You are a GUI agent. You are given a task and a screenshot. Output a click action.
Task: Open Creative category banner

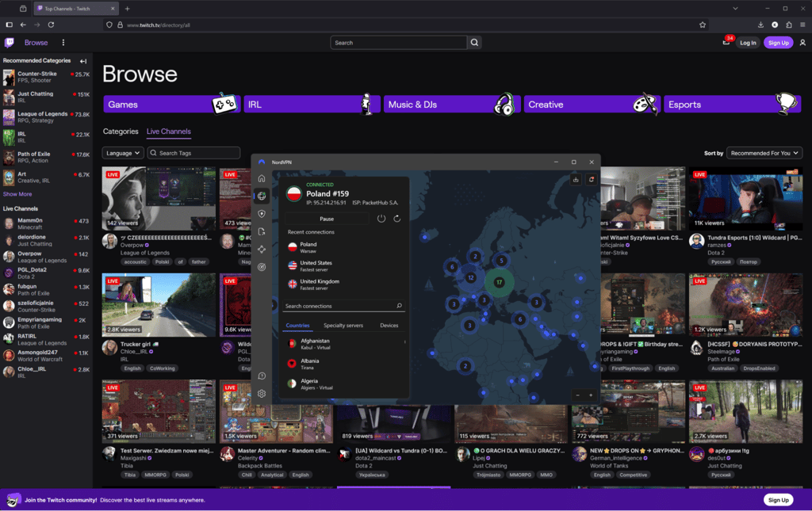tap(592, 105)
